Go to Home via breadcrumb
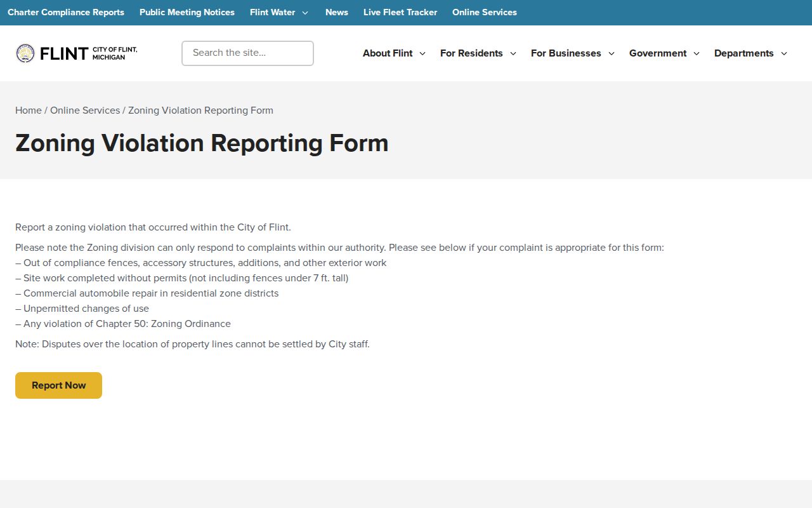Image resolution: width=812 pixels, height=508 pixels. [x=29, y=110]
